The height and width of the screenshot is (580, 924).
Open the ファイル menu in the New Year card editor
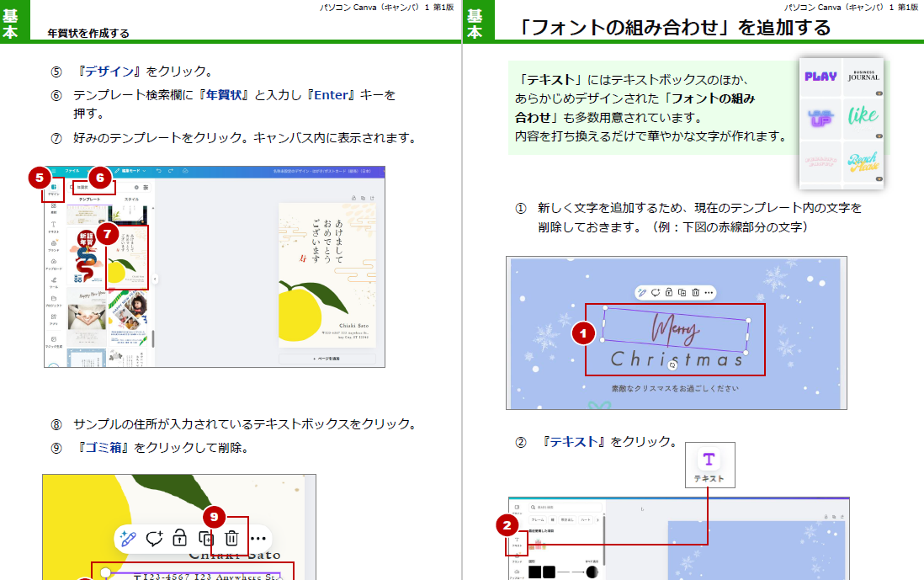pyautogui.click(x=72, y=171)
